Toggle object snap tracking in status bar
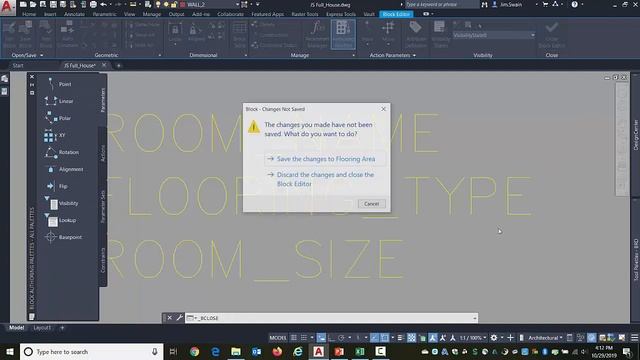Viewport: 640px width, 360px height. pos(374,338)
